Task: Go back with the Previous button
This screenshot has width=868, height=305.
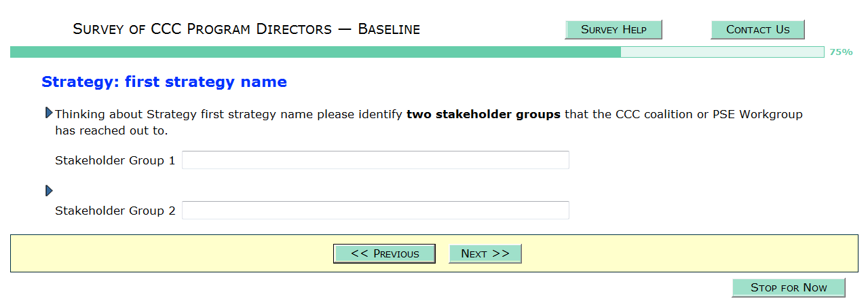Action: pos(384,253)
